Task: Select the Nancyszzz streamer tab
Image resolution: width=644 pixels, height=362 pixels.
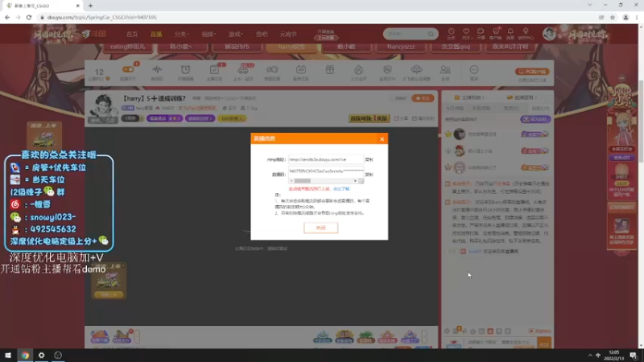Action: 401,47
